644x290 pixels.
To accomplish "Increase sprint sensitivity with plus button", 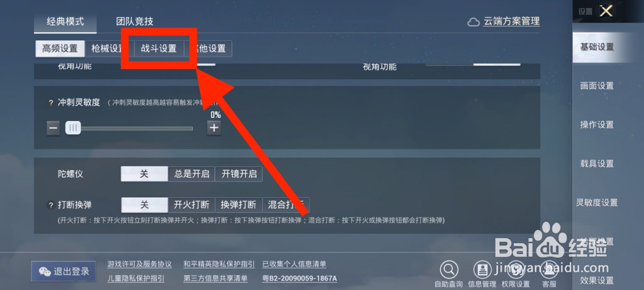I will (x=214, y=128).
